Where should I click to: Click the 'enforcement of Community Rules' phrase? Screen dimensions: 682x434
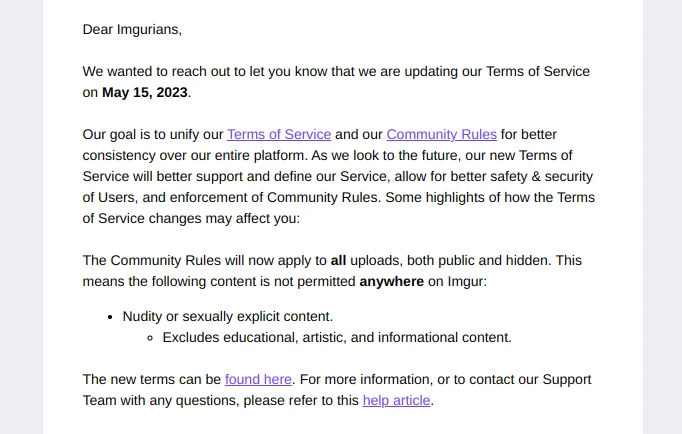click(x=278, y=197)
